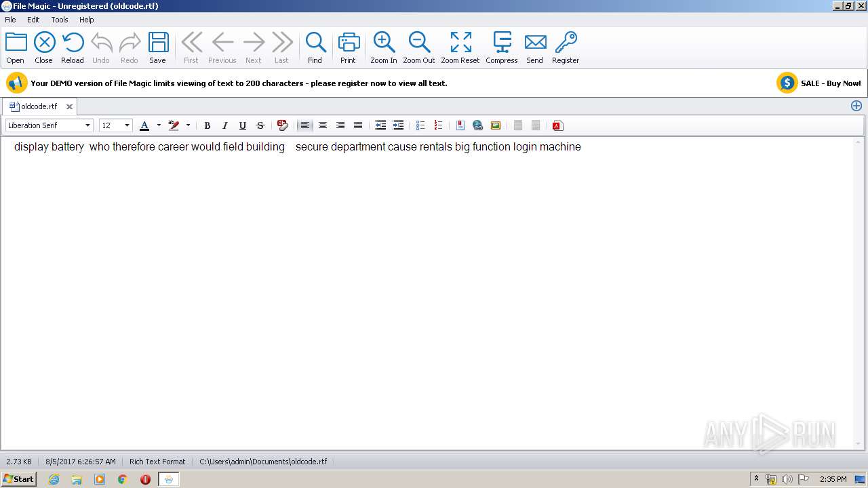Toggle underline formatting
The height and width of the screenshot is (488, 868).
tap(243, 125)
